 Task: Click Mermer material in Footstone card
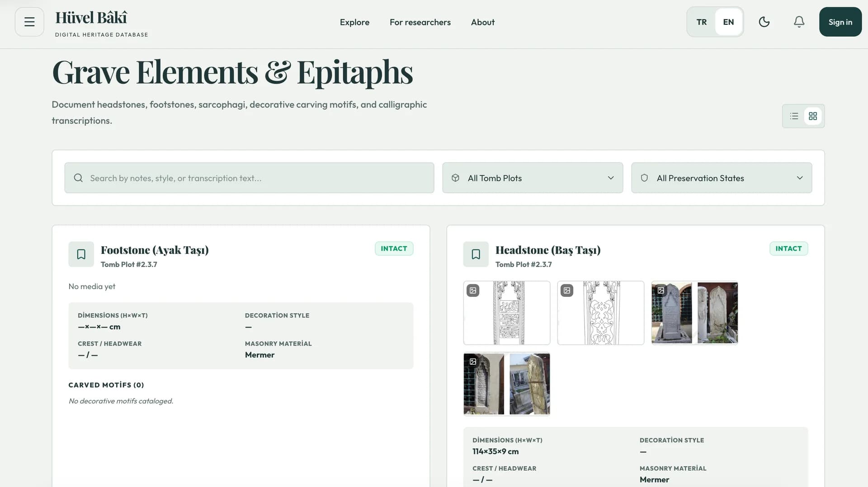coord(259,355)
